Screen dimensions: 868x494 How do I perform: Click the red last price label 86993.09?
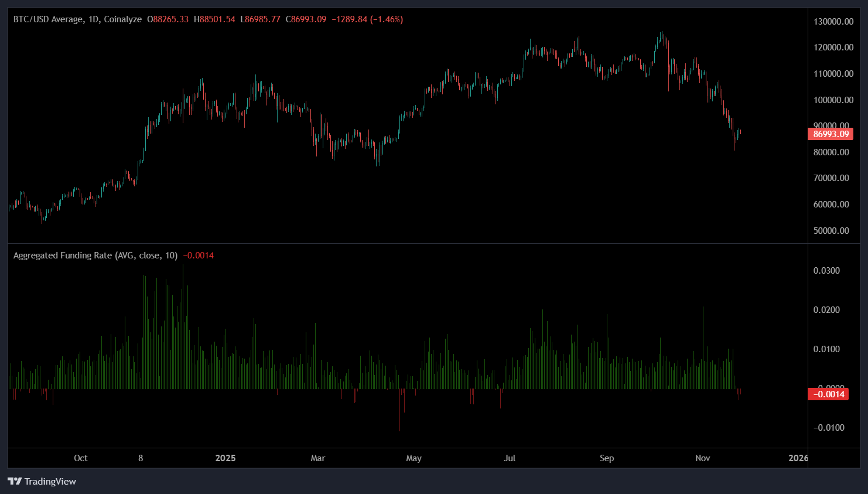[x=831, y=134]
